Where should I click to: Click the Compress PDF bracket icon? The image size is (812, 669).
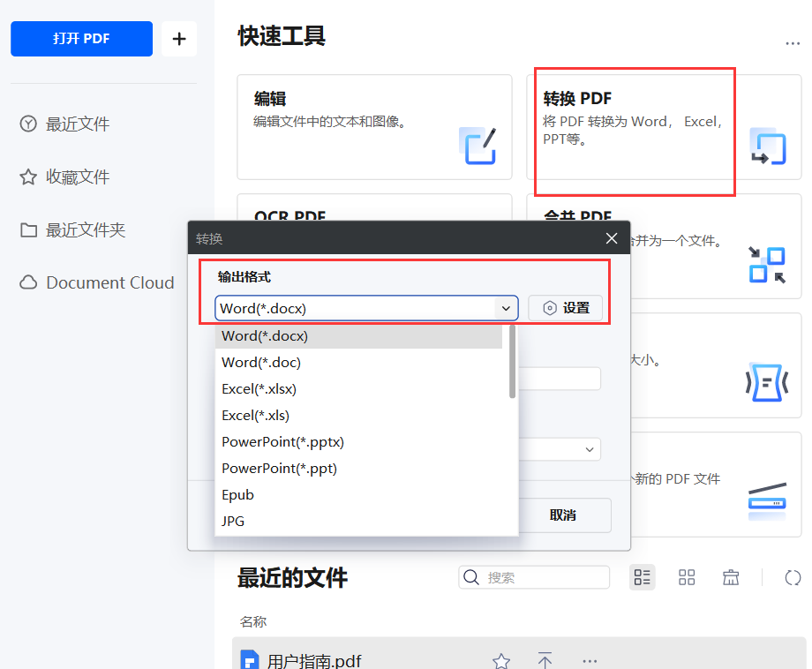click(x=767, y=381)
